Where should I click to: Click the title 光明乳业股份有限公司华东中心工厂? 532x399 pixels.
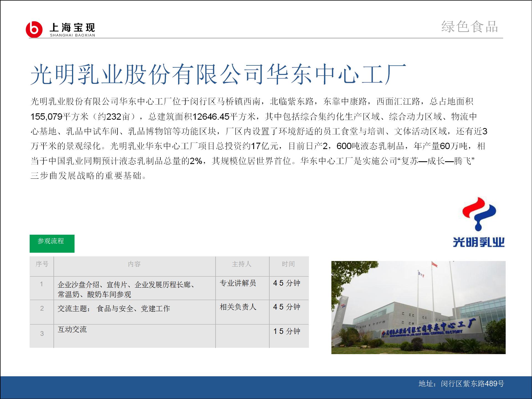tap(218, 74)
